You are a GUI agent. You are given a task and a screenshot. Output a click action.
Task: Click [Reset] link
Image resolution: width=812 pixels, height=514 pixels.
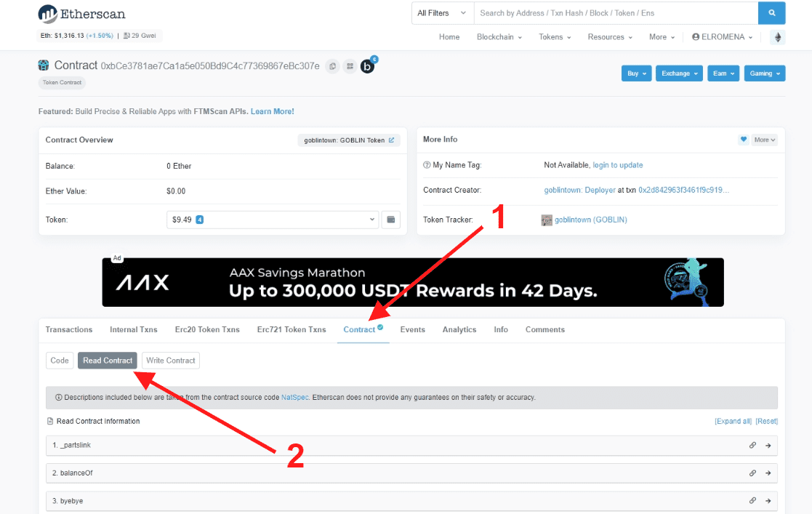766,421
